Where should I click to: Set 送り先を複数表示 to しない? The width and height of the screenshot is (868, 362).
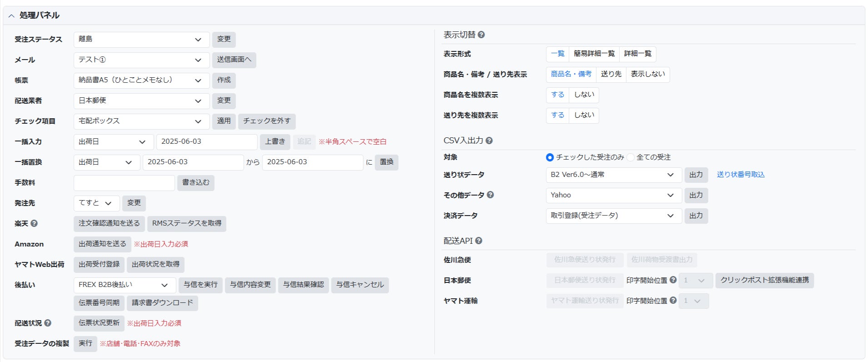click(x=584, y=115)
